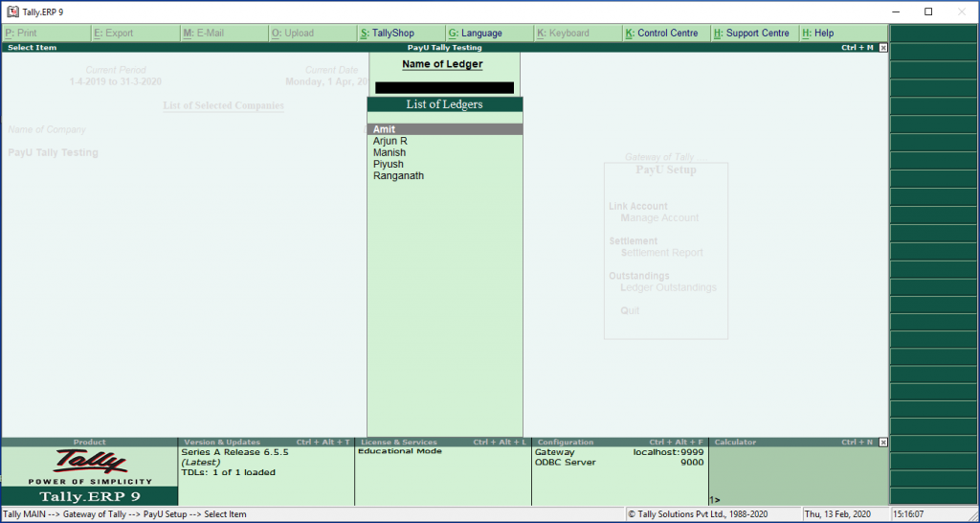Click Gateway localhost:9999 entry
The height and width of the screenshot is (523, 980).
[x=619, y=452]
